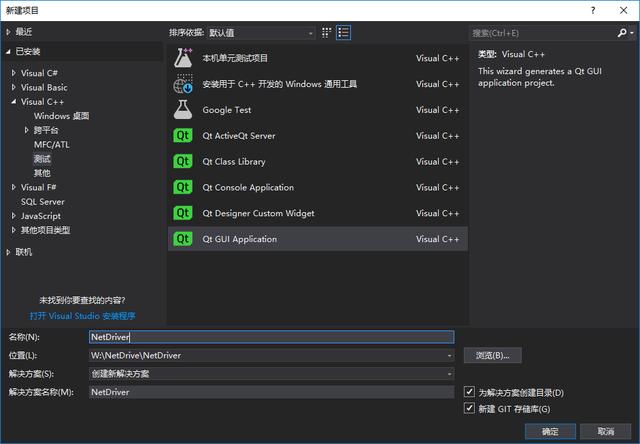Click the 搜索(Ctrl+E) search box
The height and width of the screenshot is (444, 640).
click(x=543, y=33)
